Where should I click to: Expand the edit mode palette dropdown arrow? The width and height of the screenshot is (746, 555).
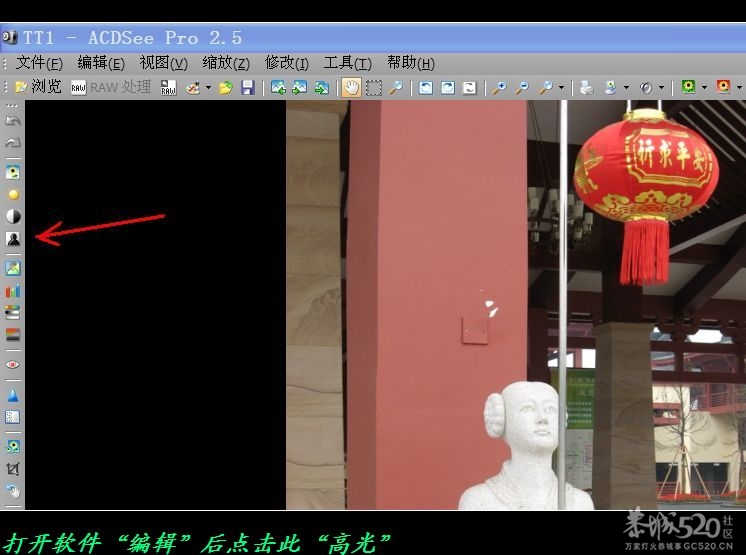coord(208,88)
